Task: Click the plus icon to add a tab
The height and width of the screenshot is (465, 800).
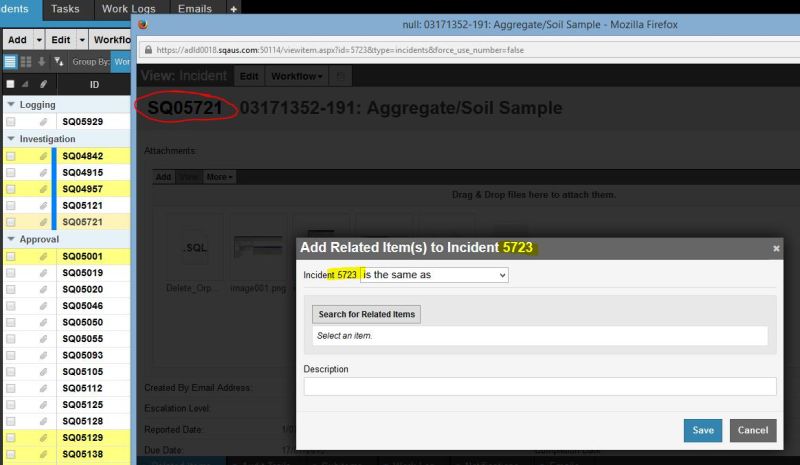Action: click(233, 8)
